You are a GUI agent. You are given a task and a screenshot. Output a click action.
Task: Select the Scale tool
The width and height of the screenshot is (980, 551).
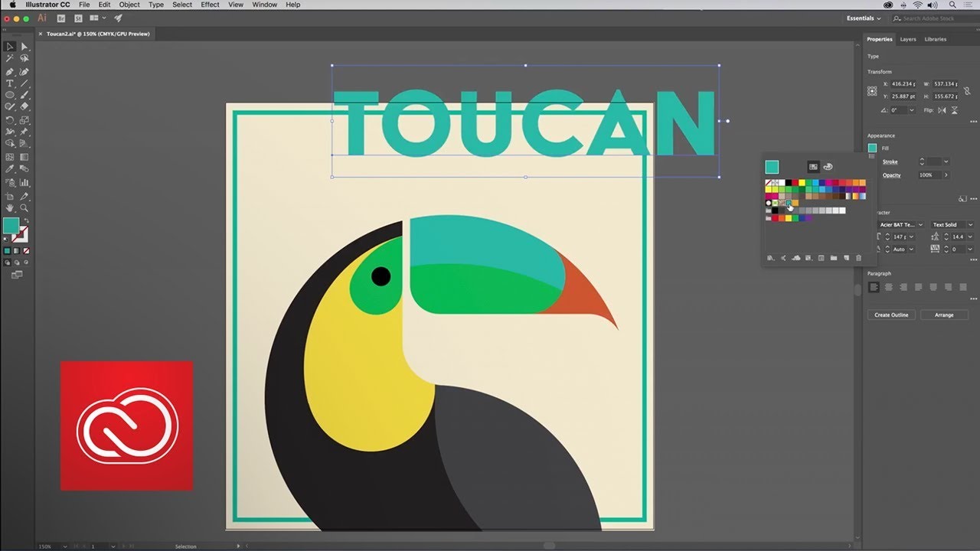(24, 120)
